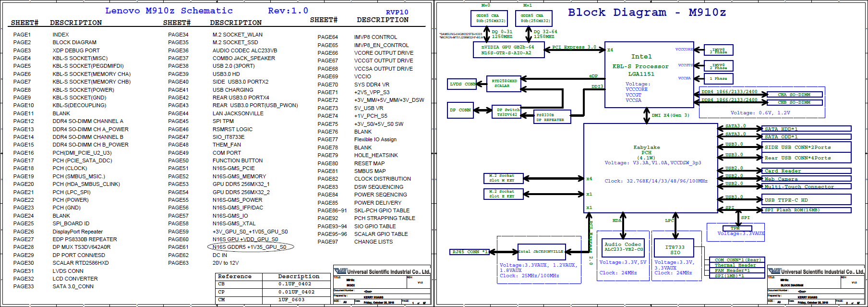
Task: Click VCORE OUTPUT DRIVE row
Action: 365,53
